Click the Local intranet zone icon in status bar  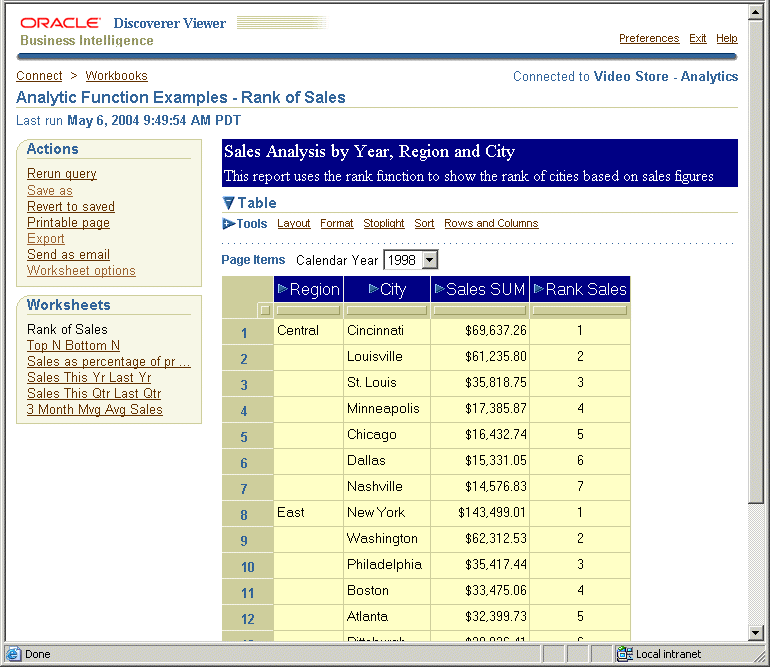(625, 654)
